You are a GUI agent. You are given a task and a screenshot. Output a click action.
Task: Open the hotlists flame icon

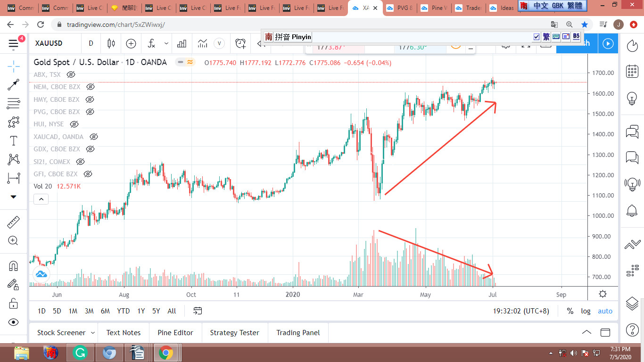[x=632, y=45]
